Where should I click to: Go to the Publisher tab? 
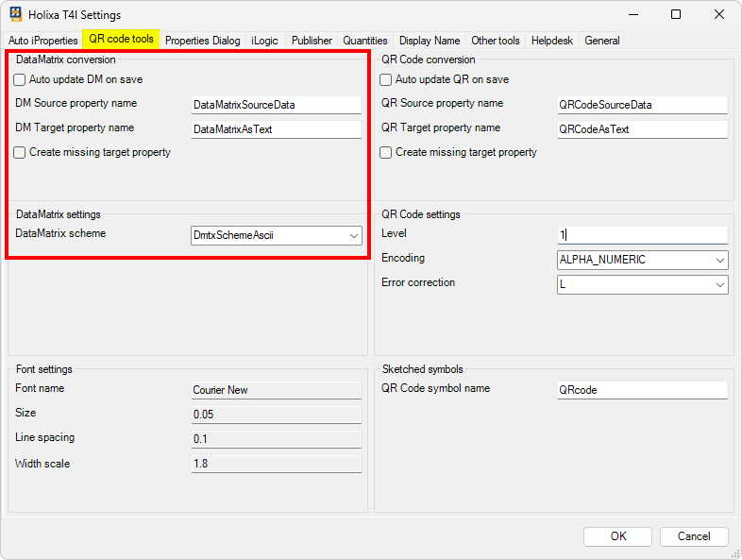[x=312, y=41]
